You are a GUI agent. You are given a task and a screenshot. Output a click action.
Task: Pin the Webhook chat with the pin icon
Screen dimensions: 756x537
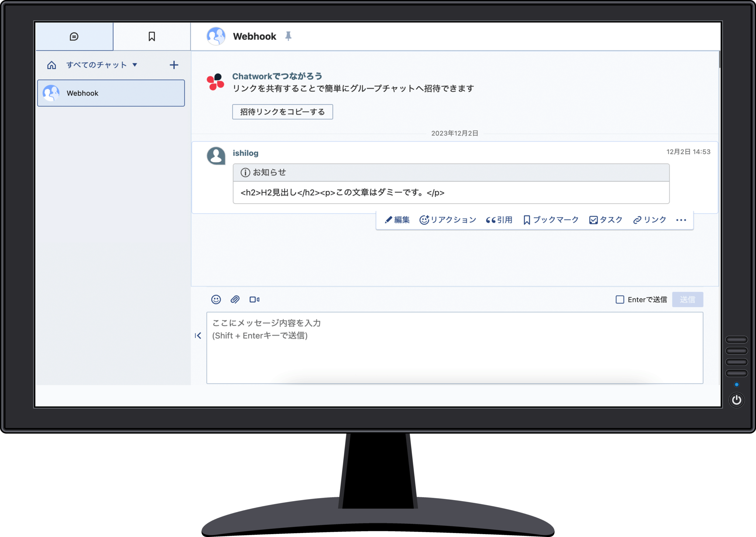point(288,36)
